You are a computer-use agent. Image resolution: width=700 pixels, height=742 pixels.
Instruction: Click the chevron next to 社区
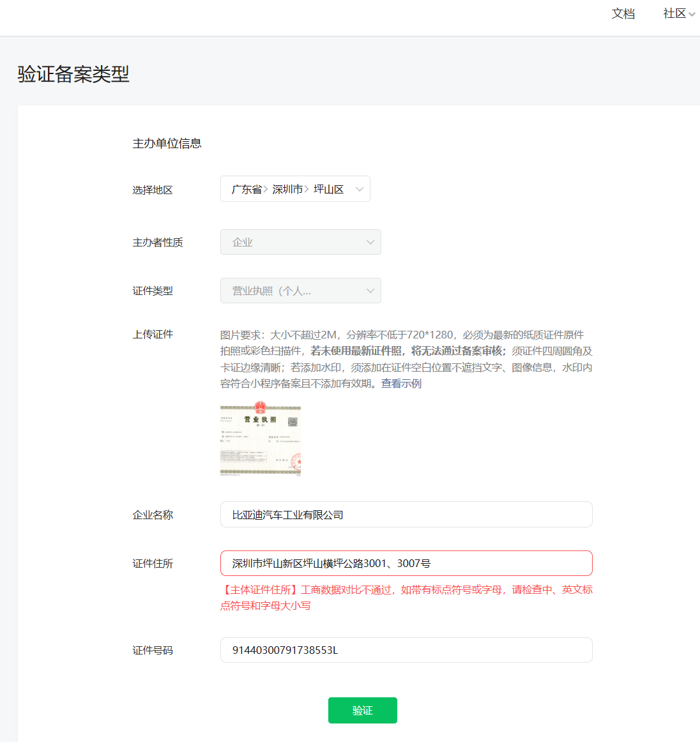[x=694, y=13]
